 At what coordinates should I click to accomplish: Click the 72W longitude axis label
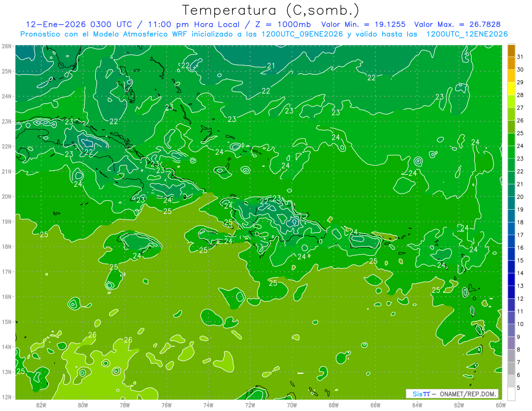250,405
